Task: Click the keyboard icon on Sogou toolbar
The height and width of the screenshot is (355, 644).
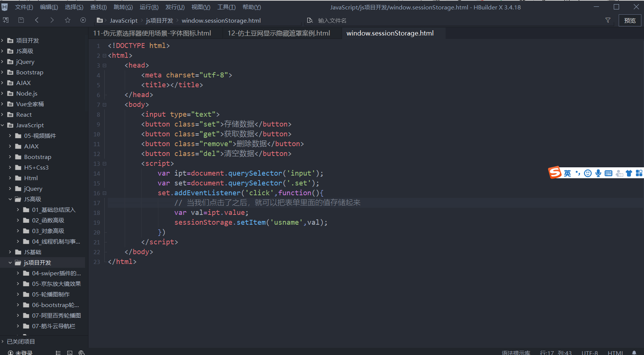Action: point(608,173)
